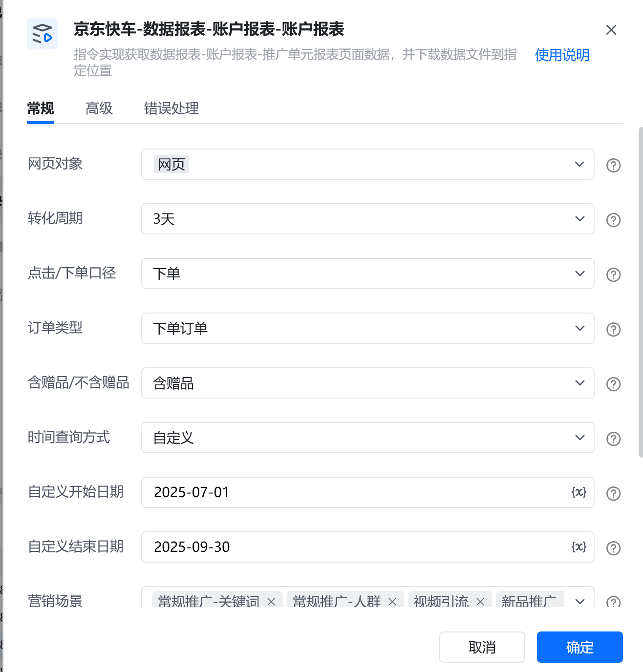Screen dimensions: 643x672
Task: Click the instruction app icon beside the title
Action: point(43,34)
